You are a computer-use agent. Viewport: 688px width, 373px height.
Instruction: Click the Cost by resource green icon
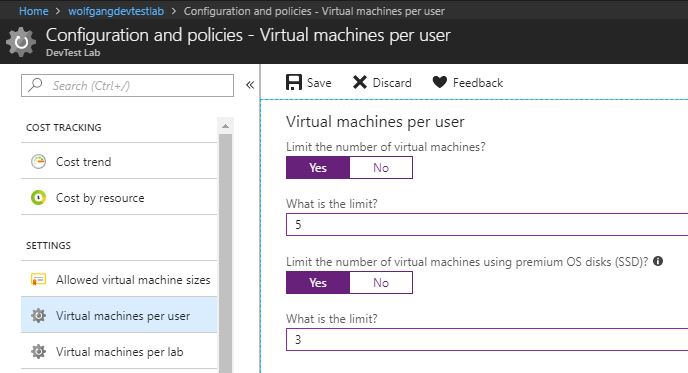coord(38,197)
